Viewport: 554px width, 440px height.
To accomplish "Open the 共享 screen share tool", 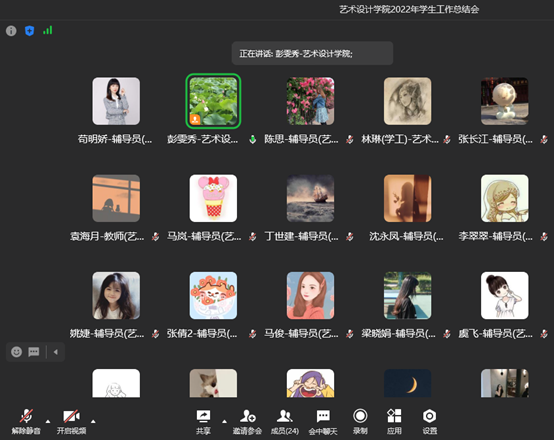I will click(x=203, y=422).
